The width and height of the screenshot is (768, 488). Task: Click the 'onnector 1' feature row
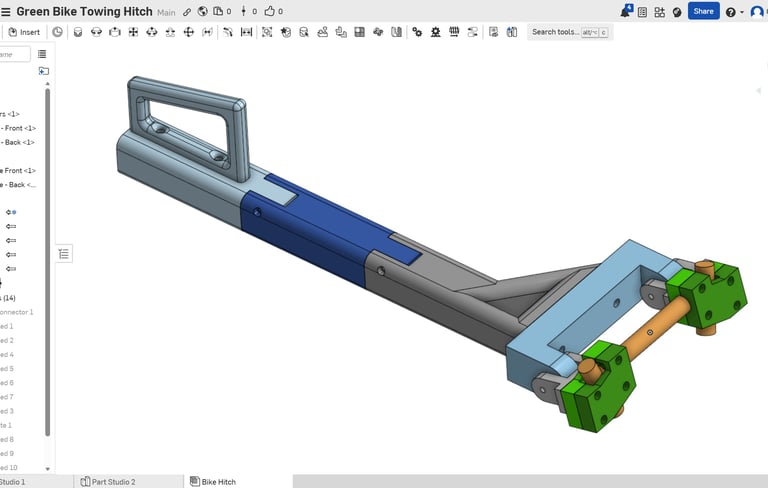[17, 312]
